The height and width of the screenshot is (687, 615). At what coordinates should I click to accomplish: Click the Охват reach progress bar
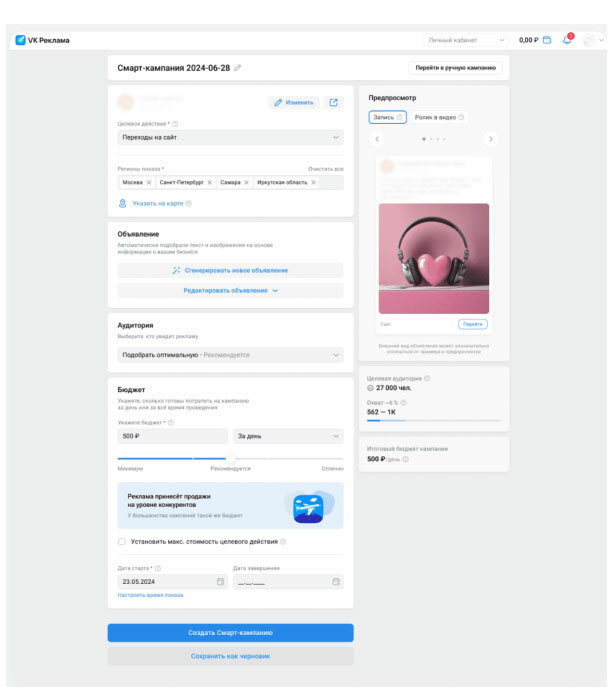tap(434, 421)
